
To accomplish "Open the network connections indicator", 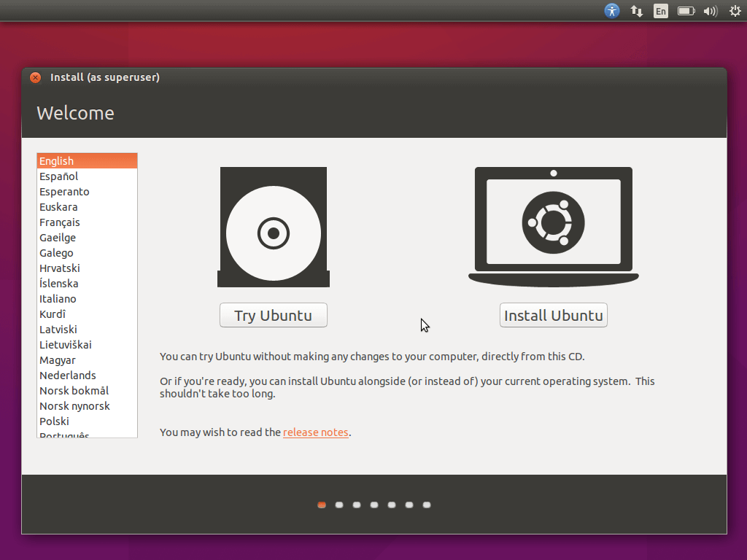I will point(637,11).
